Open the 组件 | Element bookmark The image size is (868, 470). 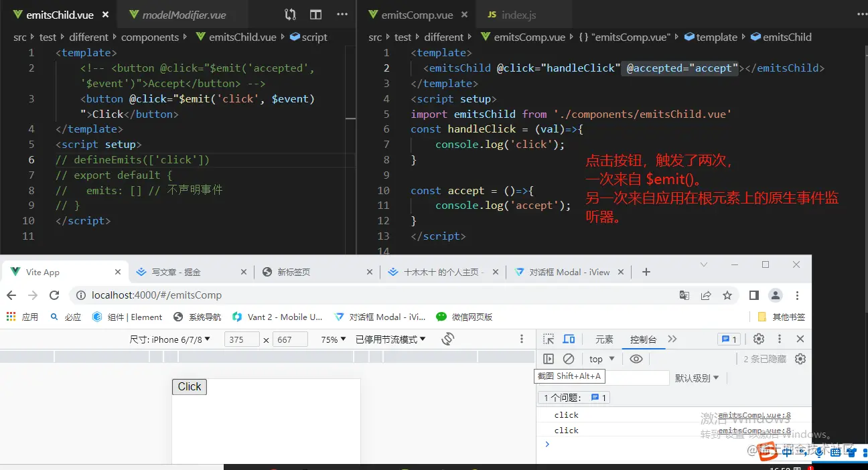pyautogui.click(x=127, y=317)
